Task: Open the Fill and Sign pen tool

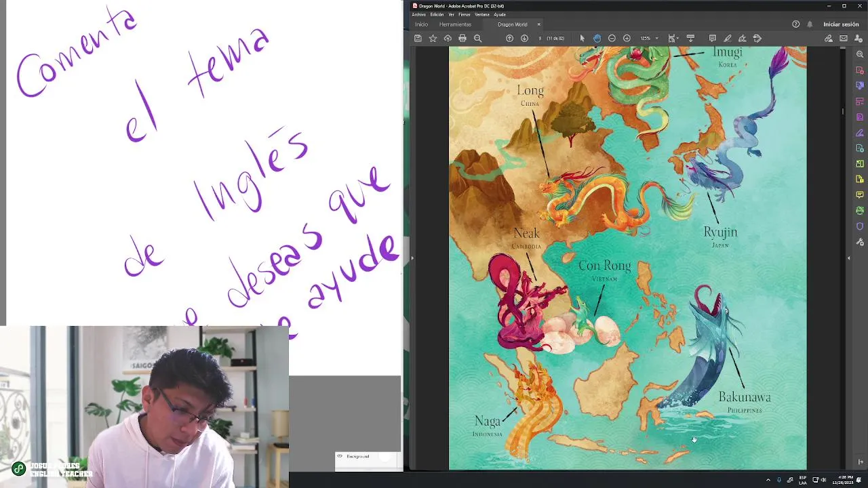Action: click(x=743, y=39)
